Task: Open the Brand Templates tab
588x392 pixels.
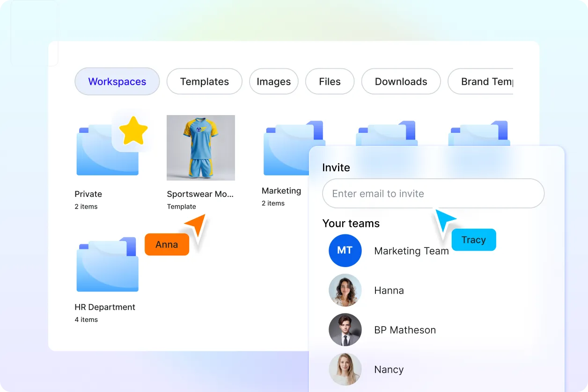Action: [487, 81]
